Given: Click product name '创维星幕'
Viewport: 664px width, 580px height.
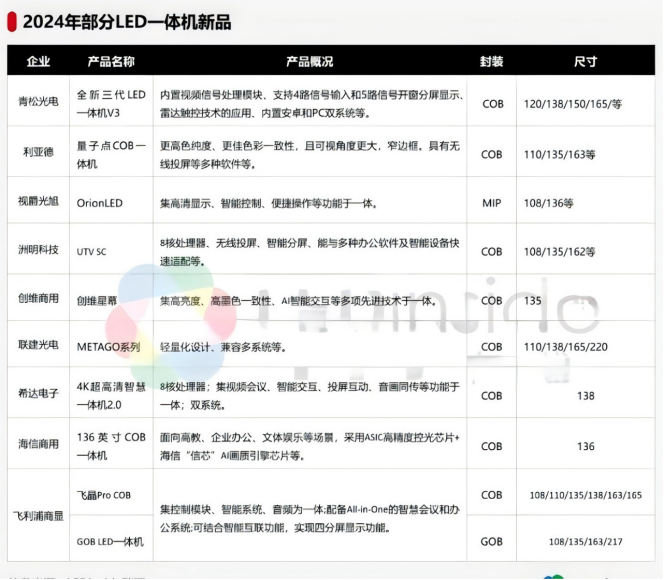Looking at the screenshot, I should [97, 301].
